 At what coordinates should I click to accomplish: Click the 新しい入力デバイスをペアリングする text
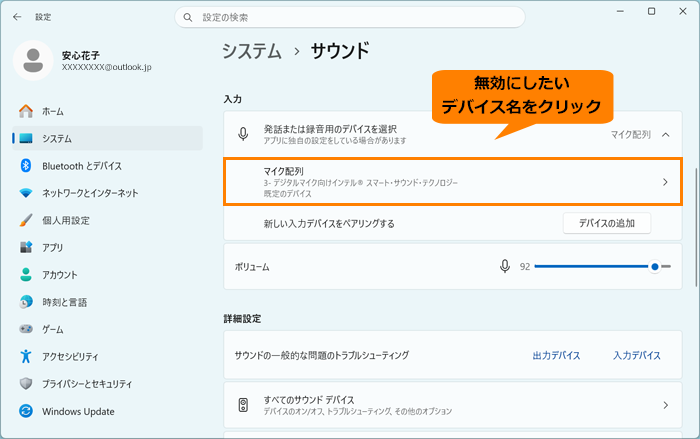pyautogui.click(x=329, y=223)
